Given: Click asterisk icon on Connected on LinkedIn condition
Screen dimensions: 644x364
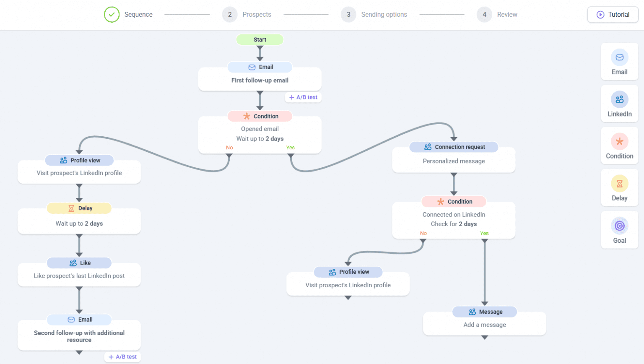Looking at the screenshot, I should point(441,202).
